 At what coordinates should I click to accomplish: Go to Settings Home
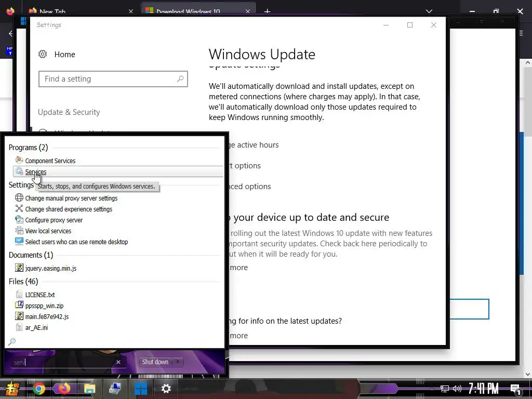pos(64,54)
